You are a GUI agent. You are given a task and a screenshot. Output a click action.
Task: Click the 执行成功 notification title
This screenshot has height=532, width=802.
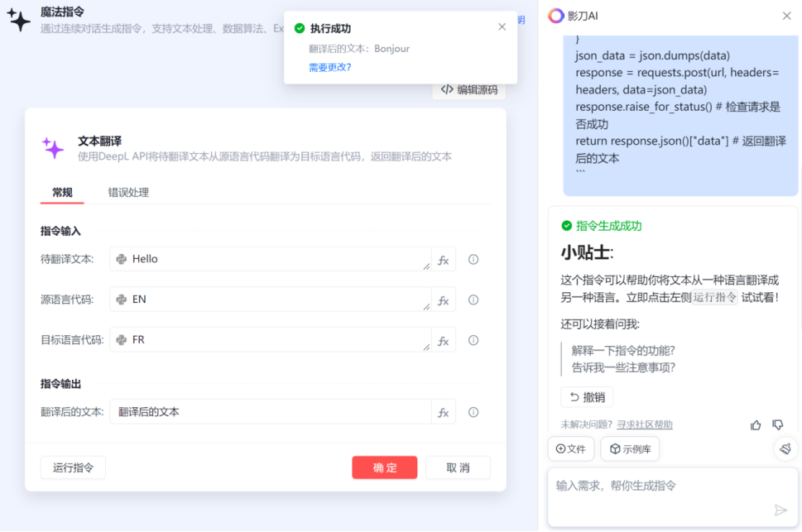(330, 29)
